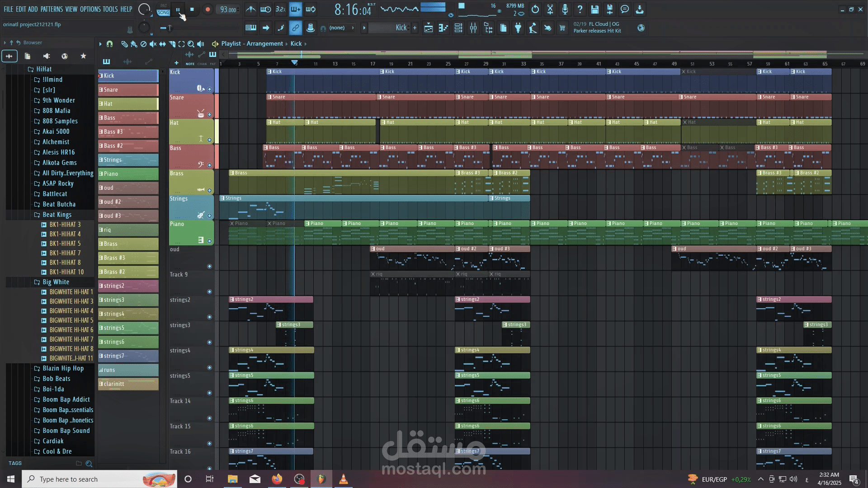
Task: Mute the Piano track green LED
Action: [209, 241]
